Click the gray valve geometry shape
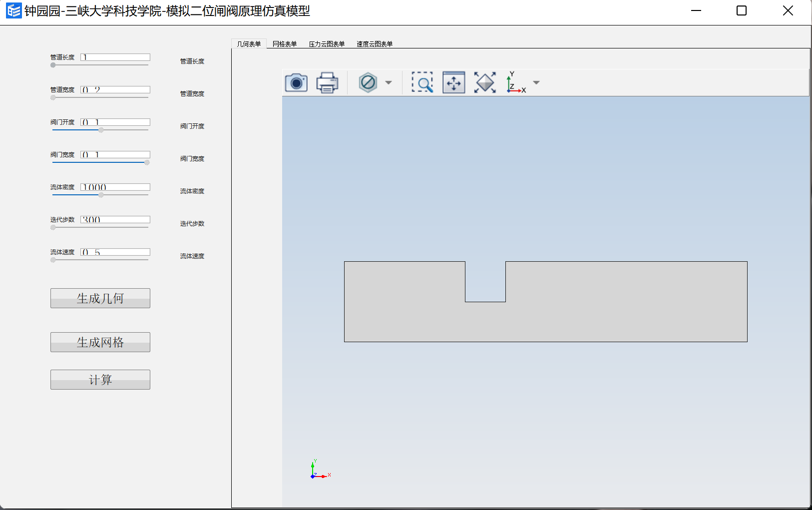This screenshot has width=812, height=510. (x=546, y=322)
